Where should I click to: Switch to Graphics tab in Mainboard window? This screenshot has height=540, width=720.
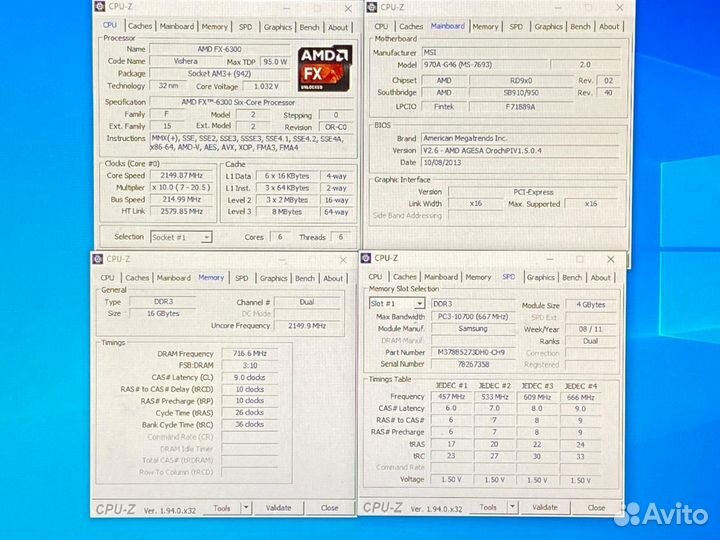[x=548, y=27]
